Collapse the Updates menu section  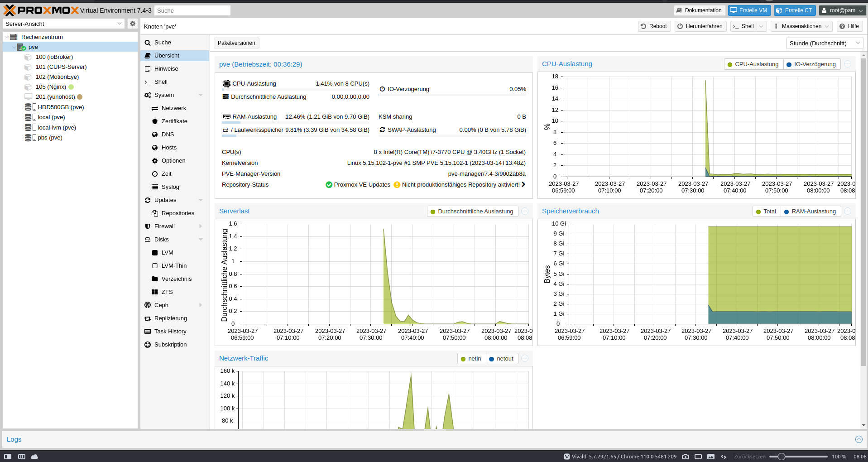point(201,200)
